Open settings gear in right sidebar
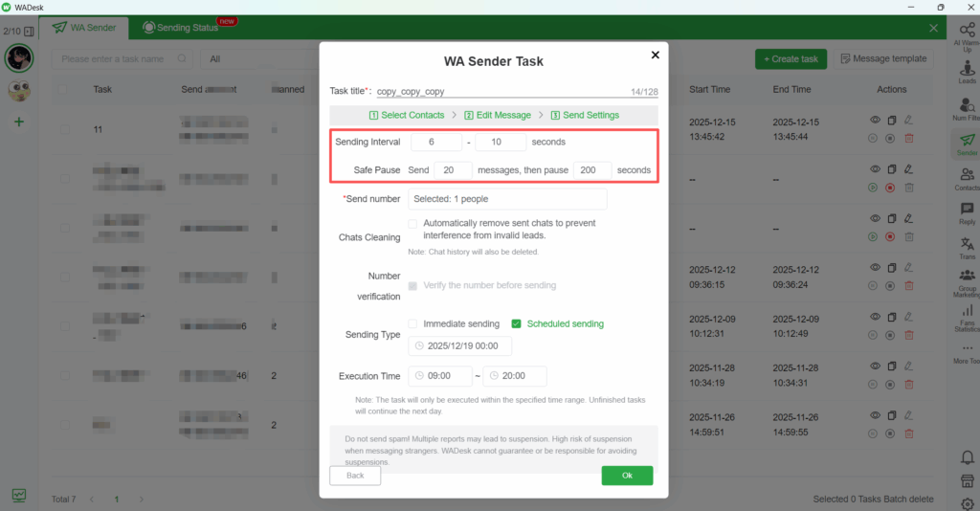 pos(968,503)
